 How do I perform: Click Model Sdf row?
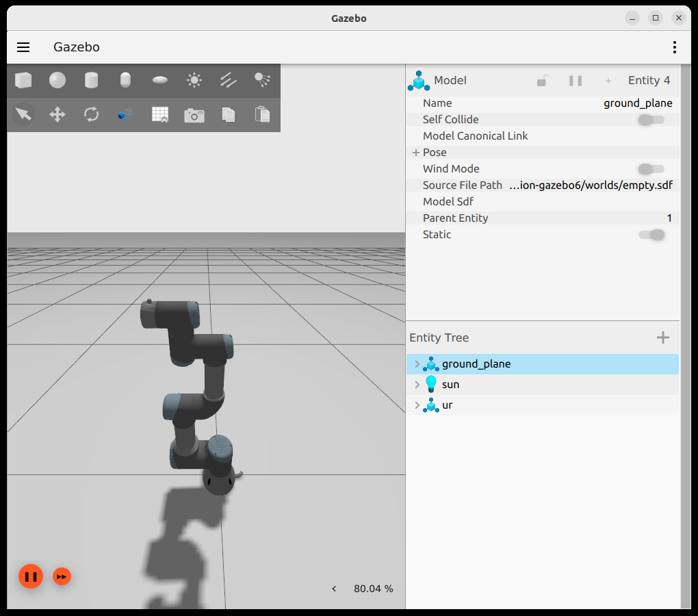(x=543, y=202)
